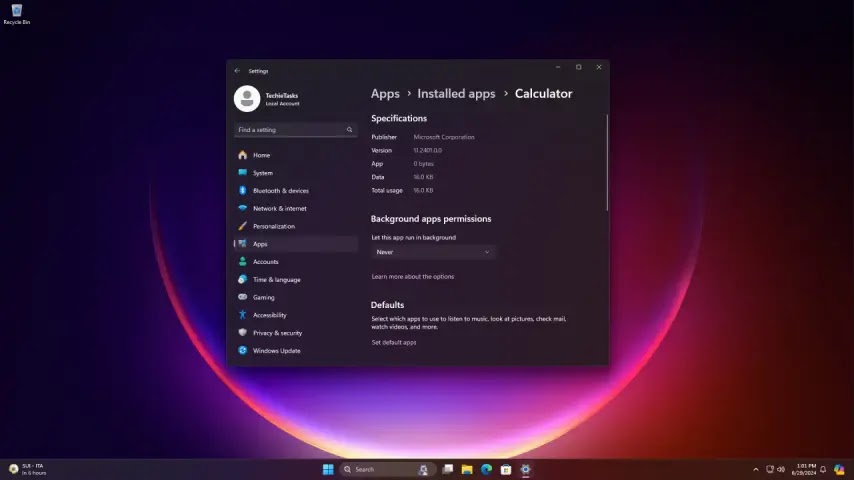The height and width of the screenshot is (480, 854).
Task: Click 'Apps' in the breadcrumb
Action: click(385, 94)
